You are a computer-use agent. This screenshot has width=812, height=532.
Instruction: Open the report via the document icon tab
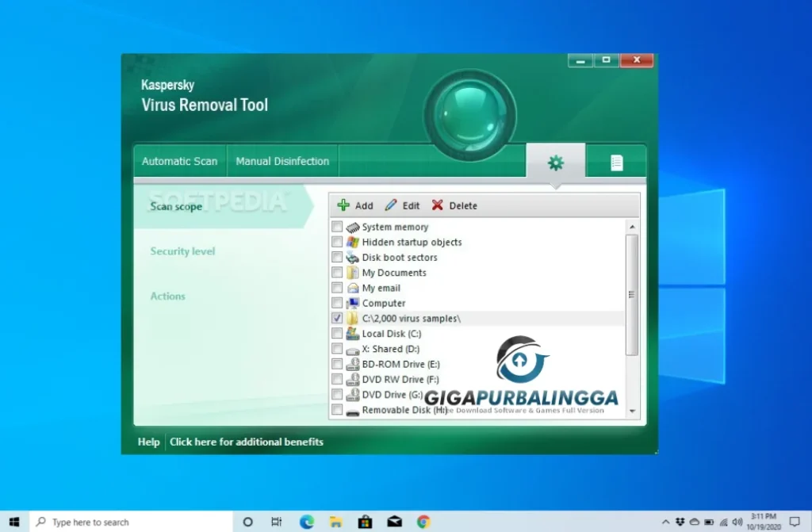617,161
